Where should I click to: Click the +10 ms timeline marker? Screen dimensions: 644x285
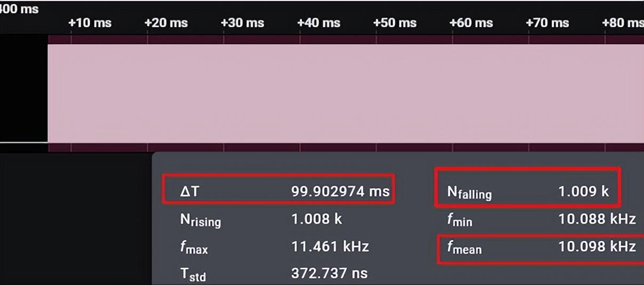(90, 23)
